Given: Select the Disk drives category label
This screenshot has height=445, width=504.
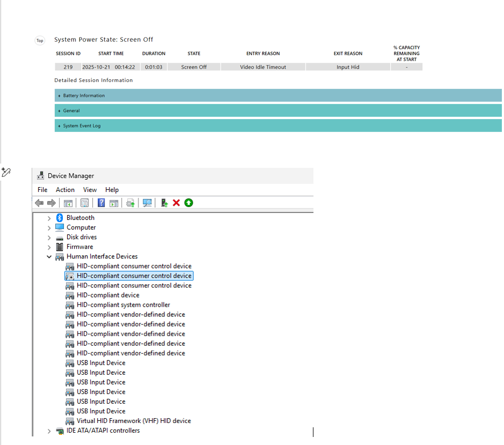Looking at the screenshot, I should (82, 237).
